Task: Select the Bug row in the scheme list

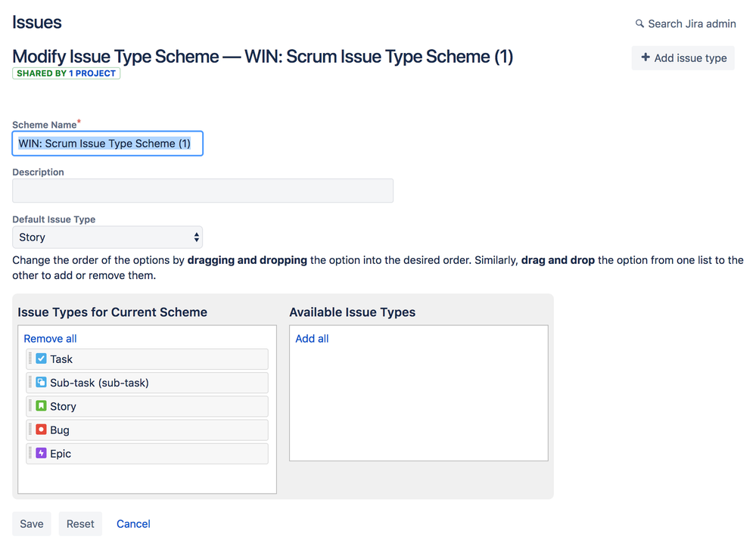Action: pyautogui.click(x=147, y=430)
